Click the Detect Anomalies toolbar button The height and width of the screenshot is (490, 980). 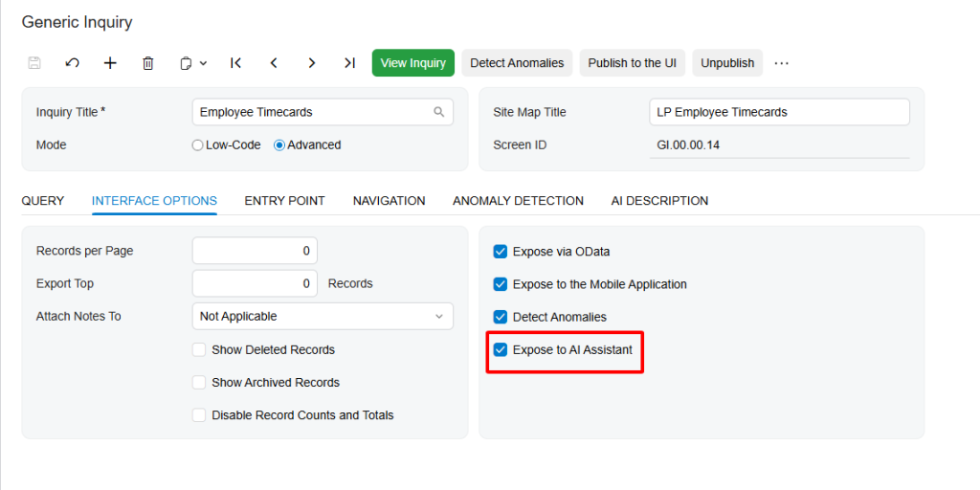pos(517,63)
